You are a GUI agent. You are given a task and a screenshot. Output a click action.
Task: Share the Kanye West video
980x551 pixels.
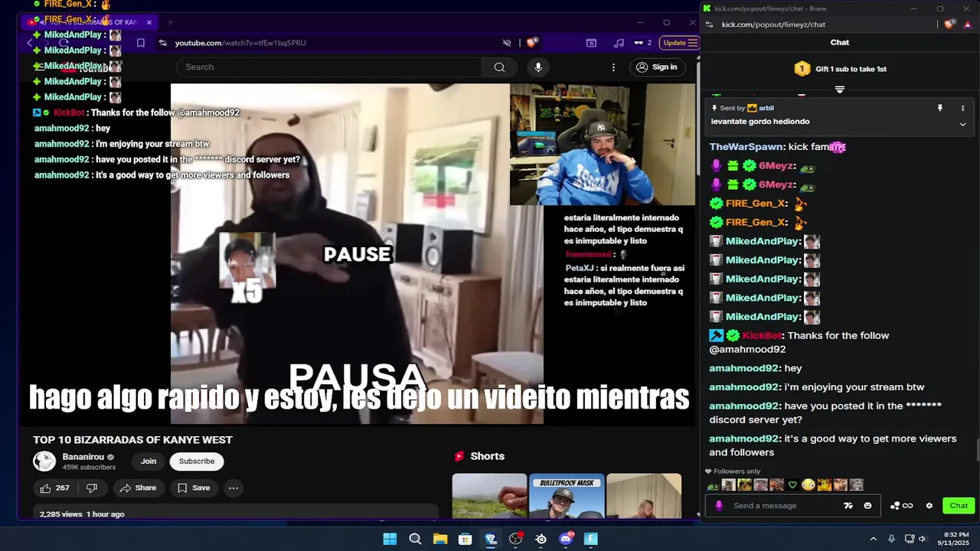coord(138,488)
